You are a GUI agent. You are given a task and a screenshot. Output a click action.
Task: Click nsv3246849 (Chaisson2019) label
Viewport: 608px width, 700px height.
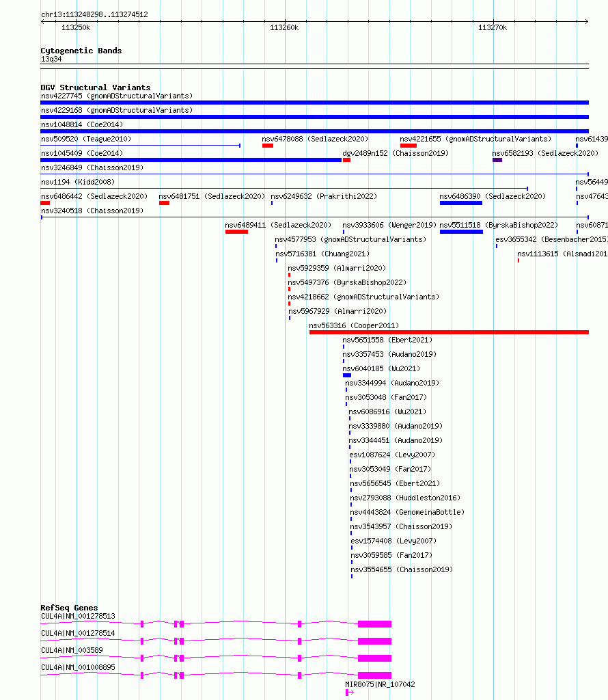tap(92, 167)
